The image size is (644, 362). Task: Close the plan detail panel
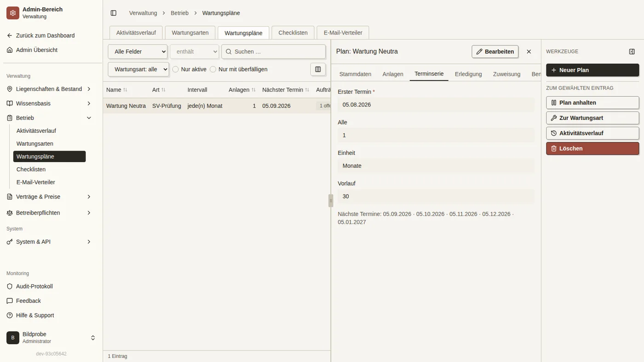click(x=529, y=51)
